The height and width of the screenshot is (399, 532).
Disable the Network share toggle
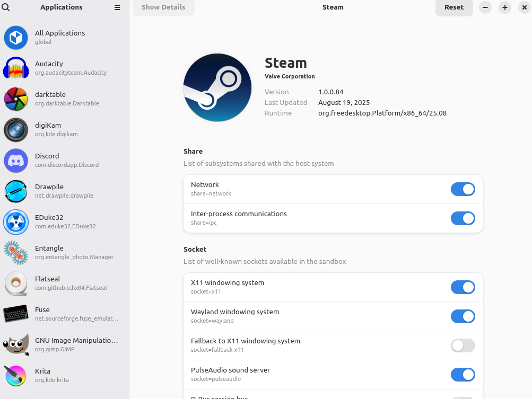pos(463,189)
